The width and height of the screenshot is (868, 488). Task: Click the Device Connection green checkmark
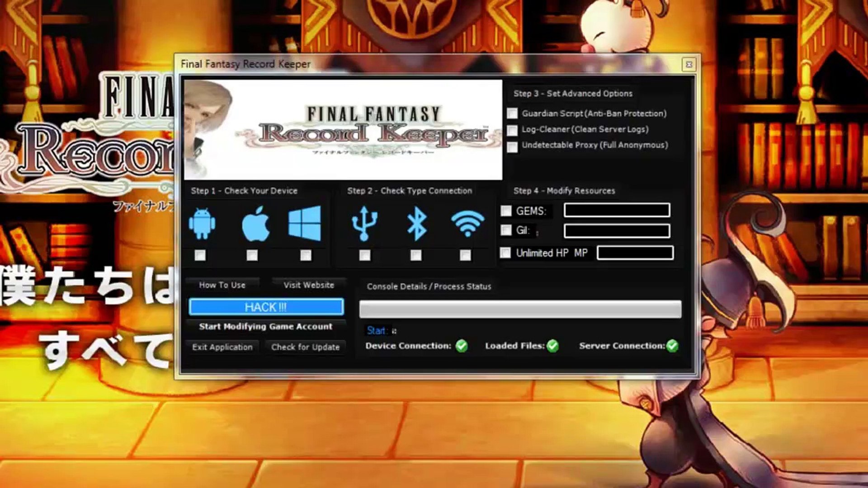[x=462, y=346]
